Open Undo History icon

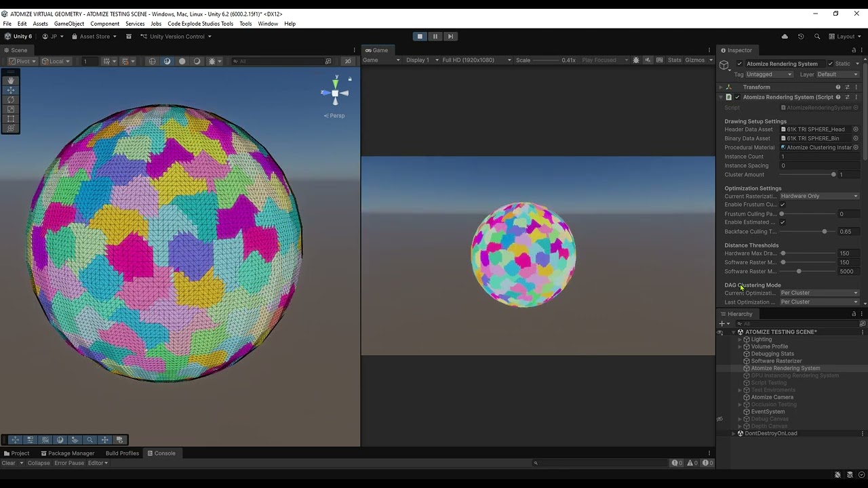pyautogui.click(x=801, y=37)
